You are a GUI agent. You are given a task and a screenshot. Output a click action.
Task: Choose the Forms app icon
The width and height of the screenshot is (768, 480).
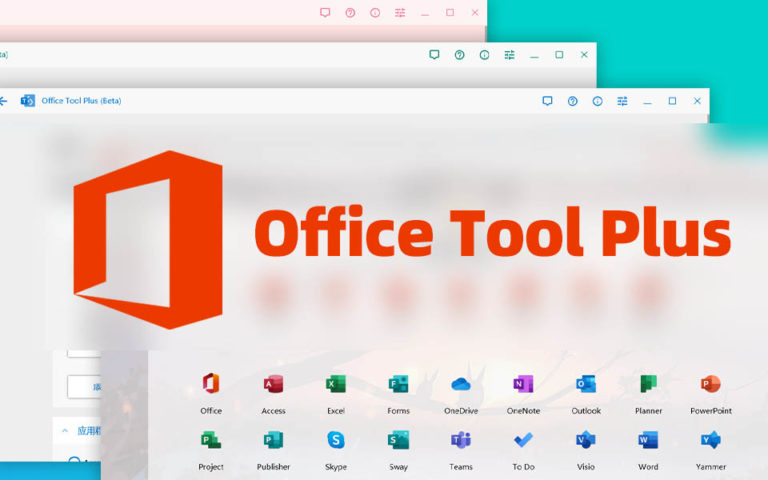[x=398, y=384]
